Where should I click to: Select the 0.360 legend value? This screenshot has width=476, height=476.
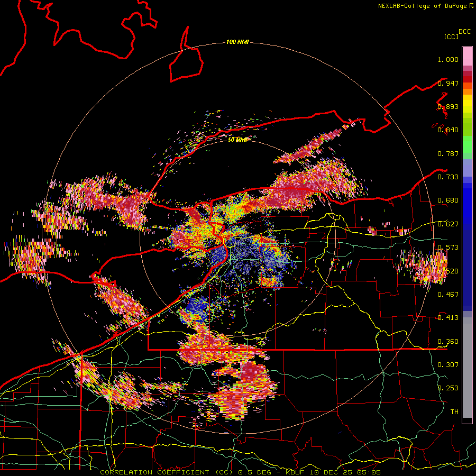[x=448, y=342]
